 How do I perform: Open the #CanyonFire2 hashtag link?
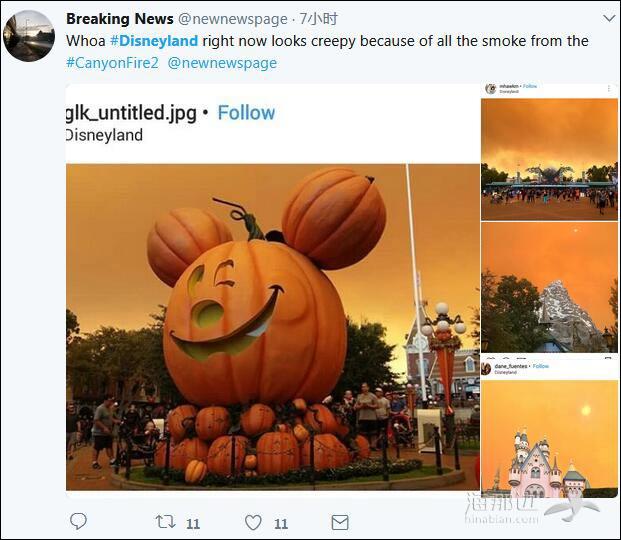pos(112,63)
